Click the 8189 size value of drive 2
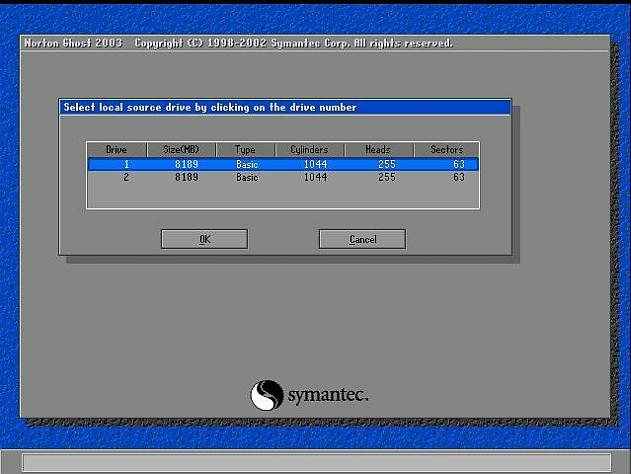 (x=187, y=177)
